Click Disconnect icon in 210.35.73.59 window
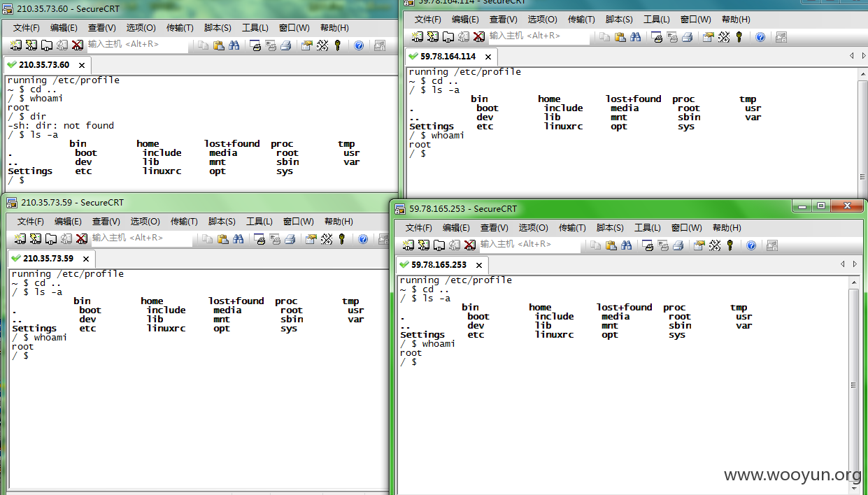This screenshot has width=868, height=495. 81,238
